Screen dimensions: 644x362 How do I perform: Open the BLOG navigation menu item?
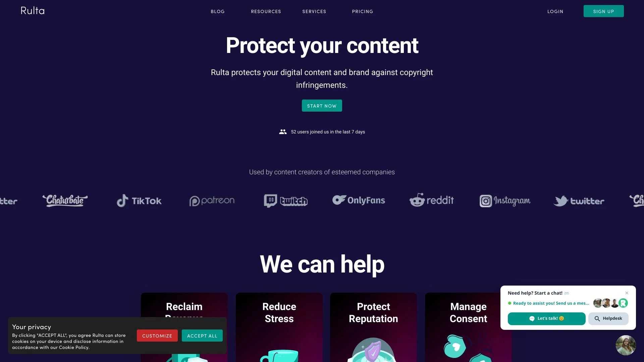pos(218,11)
